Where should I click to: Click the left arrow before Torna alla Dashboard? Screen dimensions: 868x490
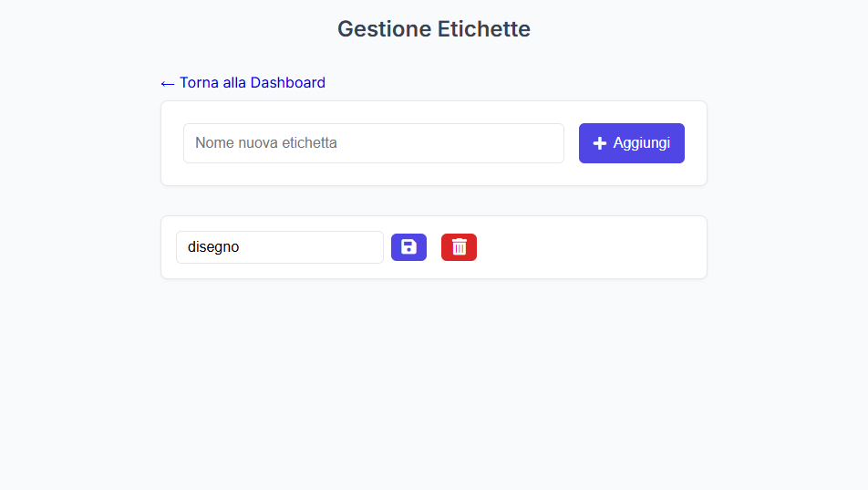(x=167, y=84)
